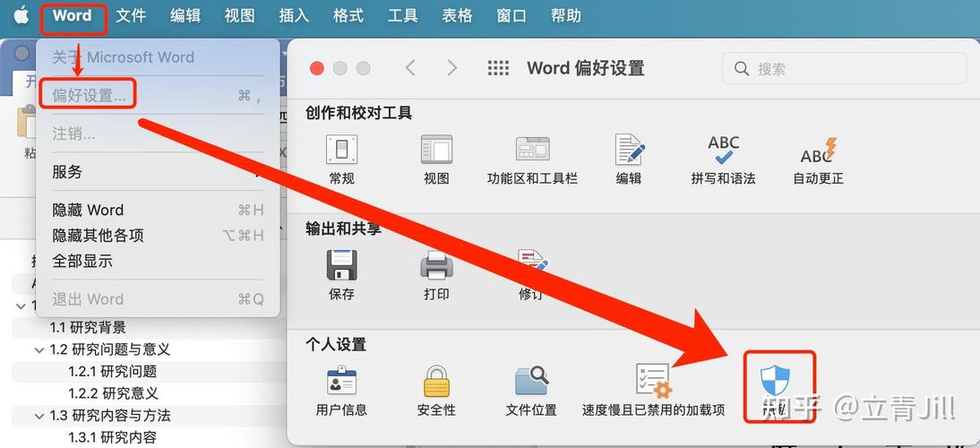Select 1.1 研究背景 in navigation pane
This screenshot has height=448, width=980.
[88, 327]
